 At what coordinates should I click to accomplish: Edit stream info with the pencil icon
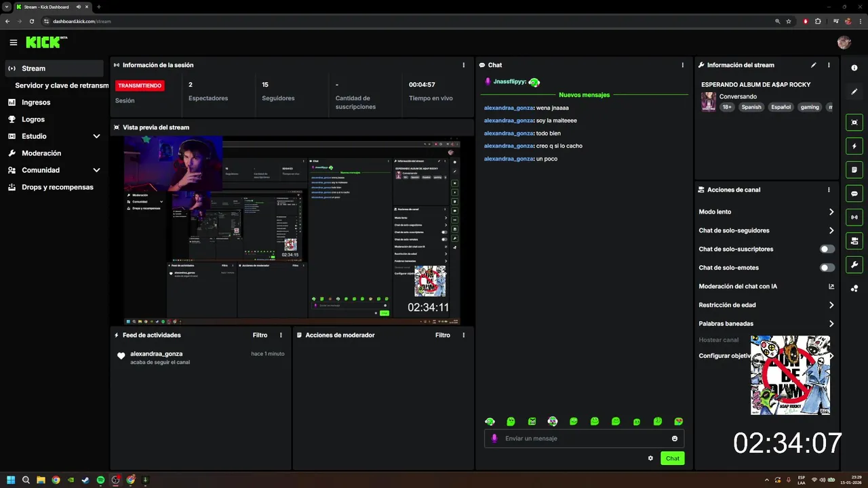[814, 65]
